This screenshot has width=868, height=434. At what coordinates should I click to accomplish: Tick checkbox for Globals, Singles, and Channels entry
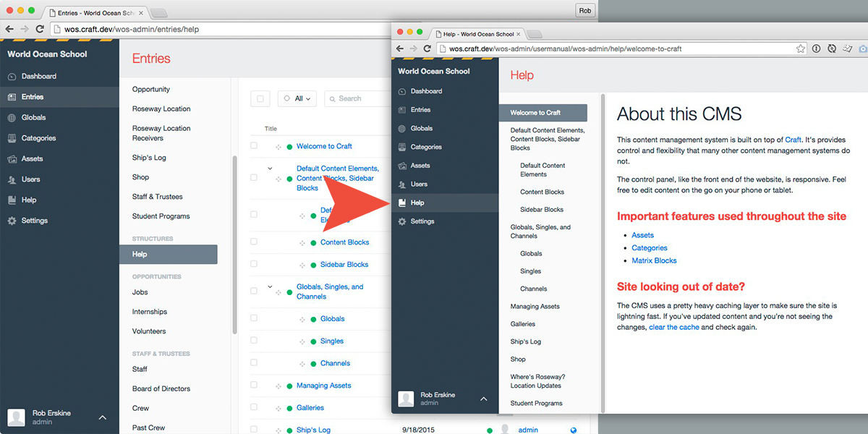tap(254, 291)
